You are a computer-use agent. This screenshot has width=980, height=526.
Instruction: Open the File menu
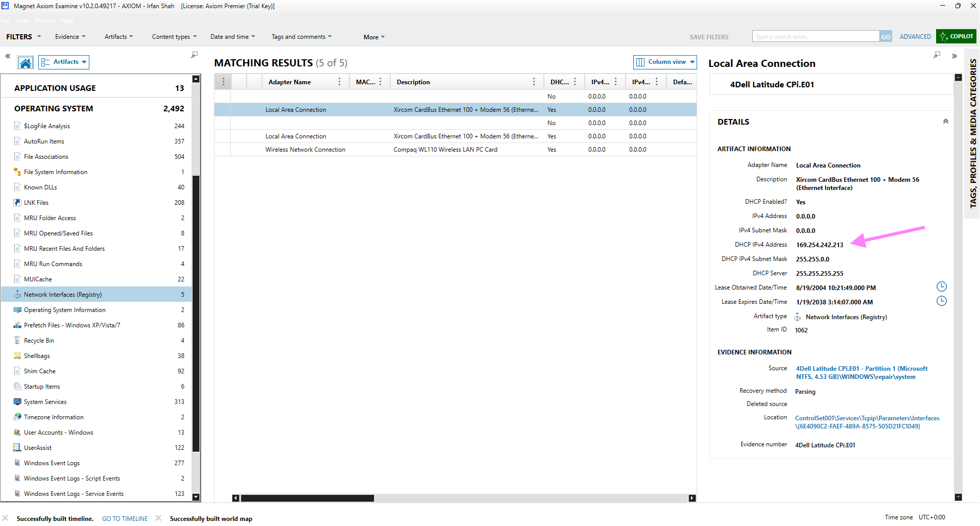click(5, 21)
